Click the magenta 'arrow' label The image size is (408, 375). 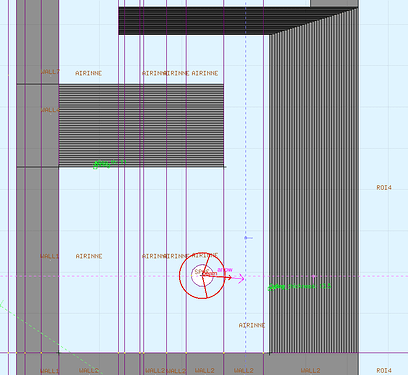(225, 270)
